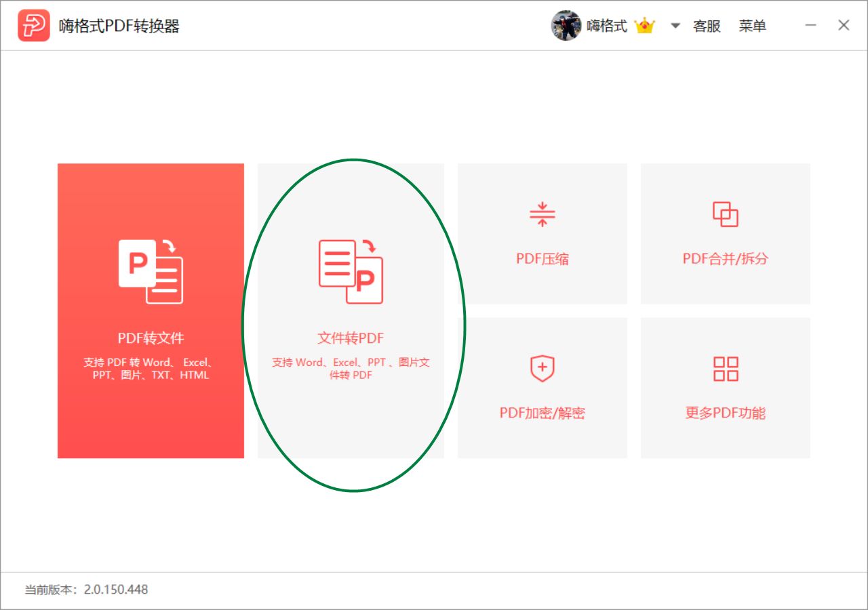Click the 更多PDF功能 grid icon
This screenshot has height=610, width=868.
[x=725, y=368]
